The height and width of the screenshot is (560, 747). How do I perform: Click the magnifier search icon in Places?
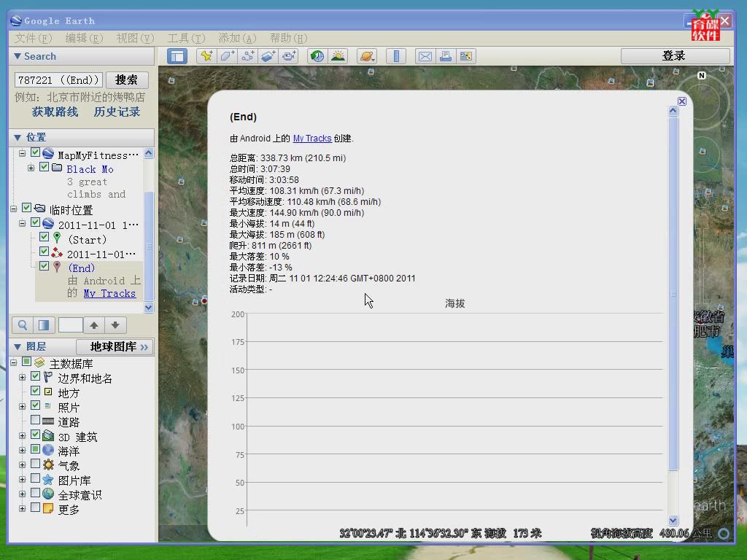(x=23, y=325)
